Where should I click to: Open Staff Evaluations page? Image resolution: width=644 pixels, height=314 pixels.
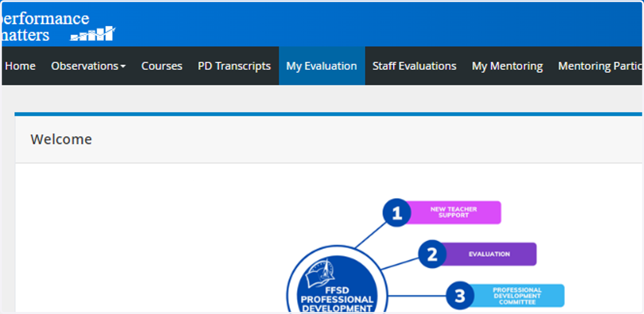coord(414,66)
